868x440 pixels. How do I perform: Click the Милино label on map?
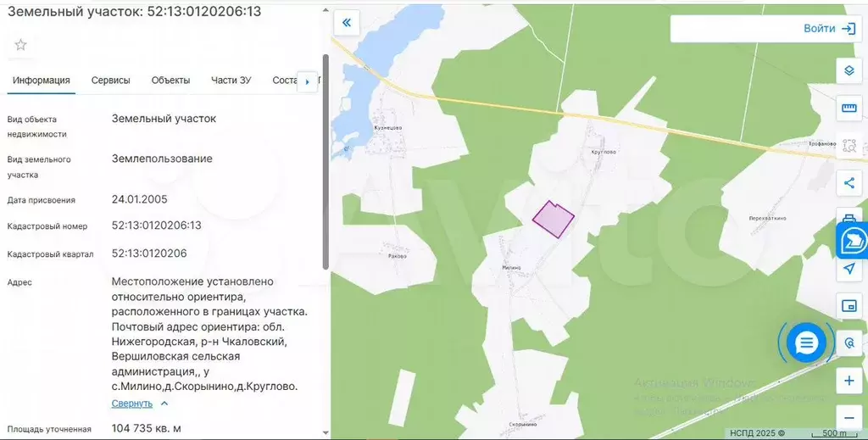(x=511, y=268)
